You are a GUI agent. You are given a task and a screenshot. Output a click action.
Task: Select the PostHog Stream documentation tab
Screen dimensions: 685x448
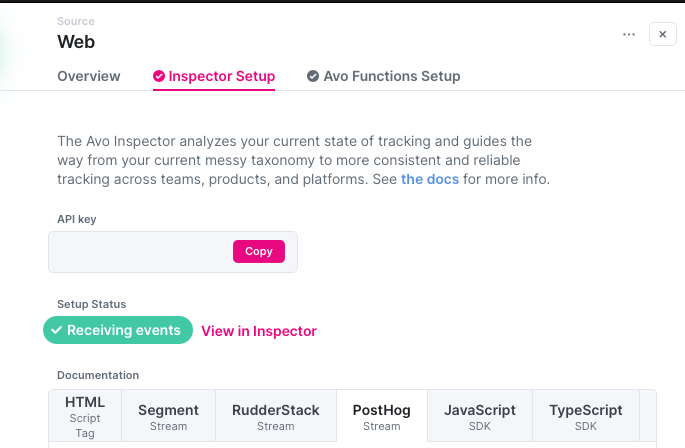382,416
